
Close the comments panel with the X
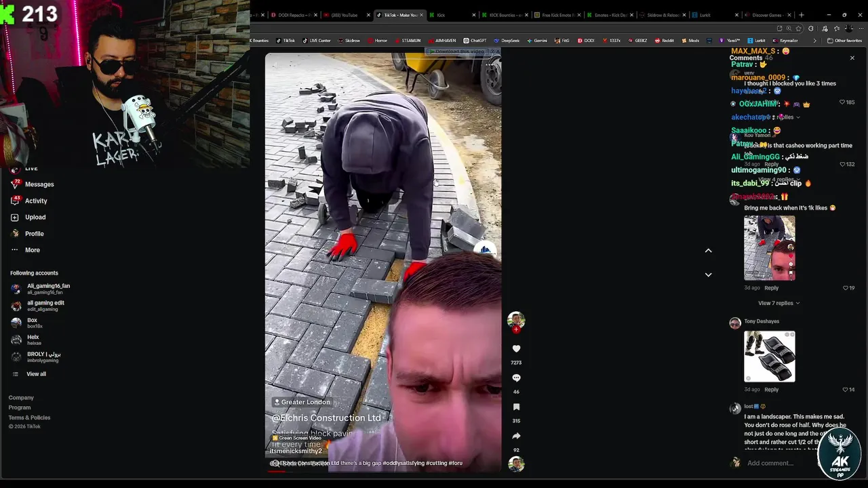tap(852, 58)
